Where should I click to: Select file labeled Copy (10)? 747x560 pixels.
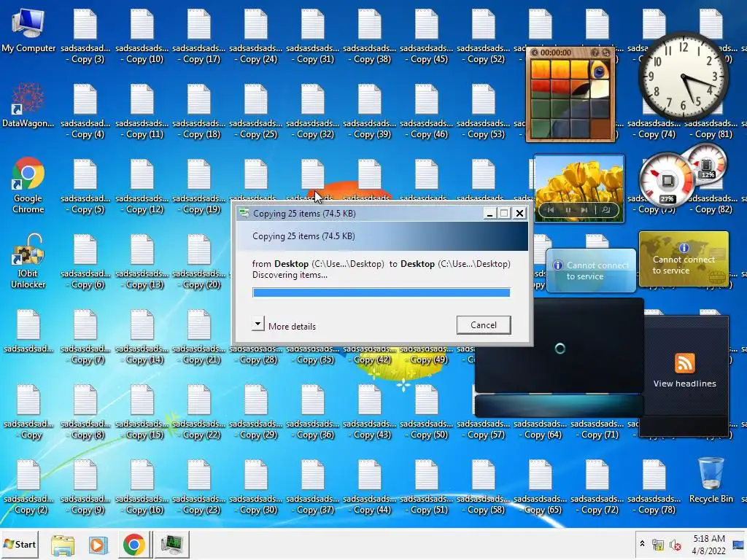[142, 37]
